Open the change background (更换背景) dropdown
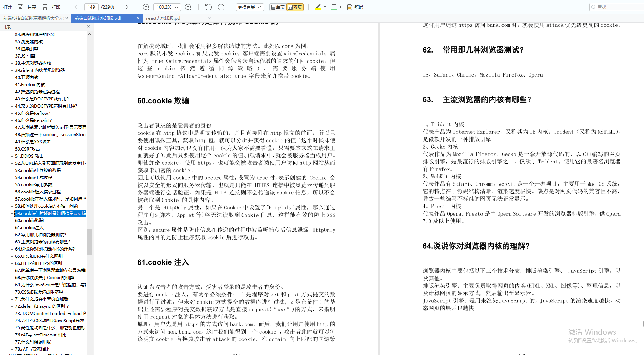Image resolution: width=644 pixels, height=355 pixels. pos(250,7)
